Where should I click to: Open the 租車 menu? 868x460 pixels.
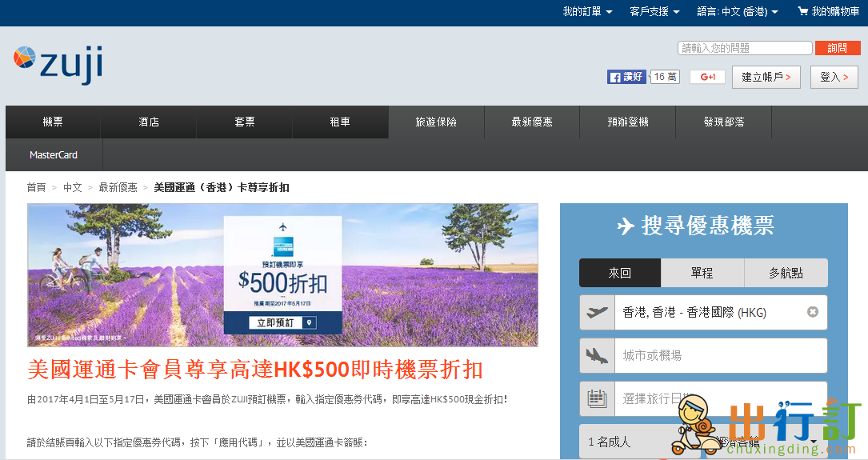click(x=340, y=122)
